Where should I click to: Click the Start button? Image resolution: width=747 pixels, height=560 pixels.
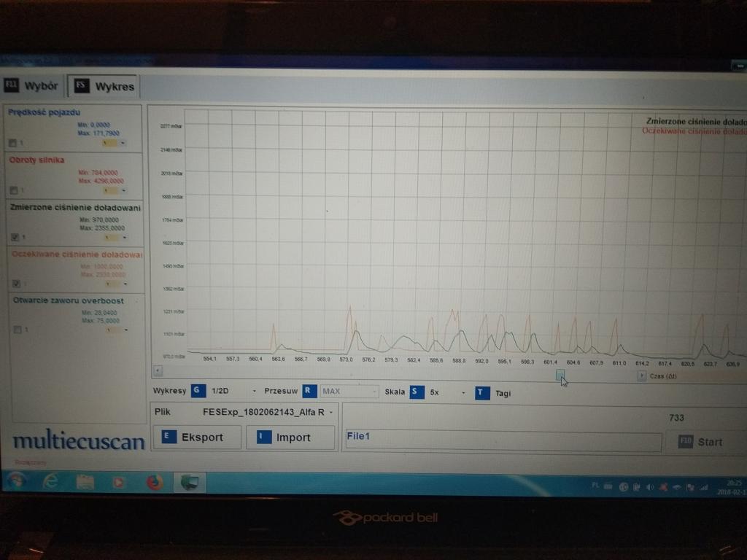705,442
